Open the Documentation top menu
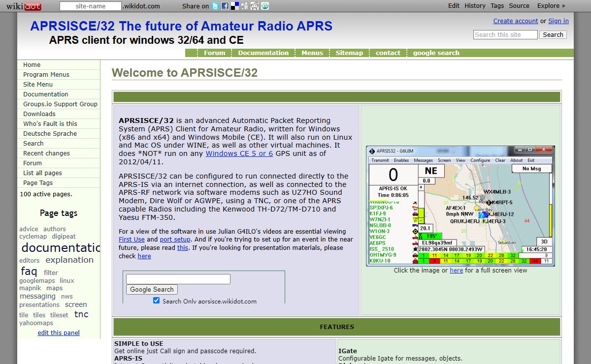The height and width of the screenshot is (364, 591). [x=263, y=53]
